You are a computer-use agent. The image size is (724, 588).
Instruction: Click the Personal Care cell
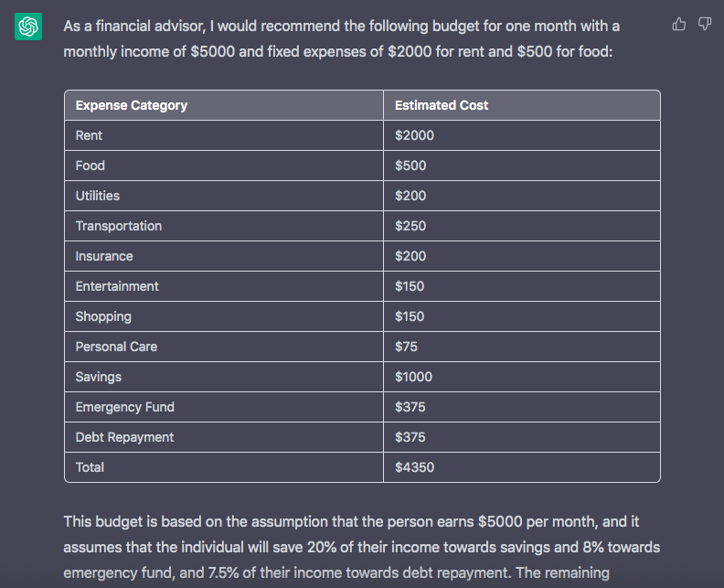(116, 347)
